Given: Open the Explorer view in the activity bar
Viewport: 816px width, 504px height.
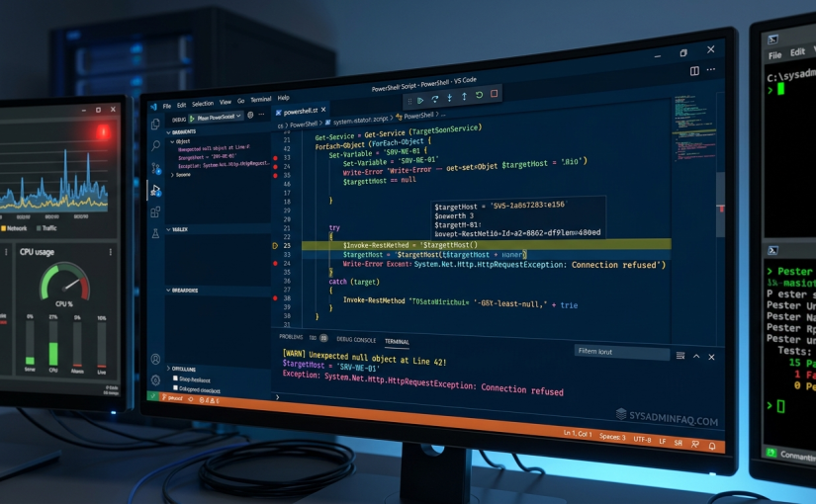Looking at the screenshot, I should click(155, 124).
